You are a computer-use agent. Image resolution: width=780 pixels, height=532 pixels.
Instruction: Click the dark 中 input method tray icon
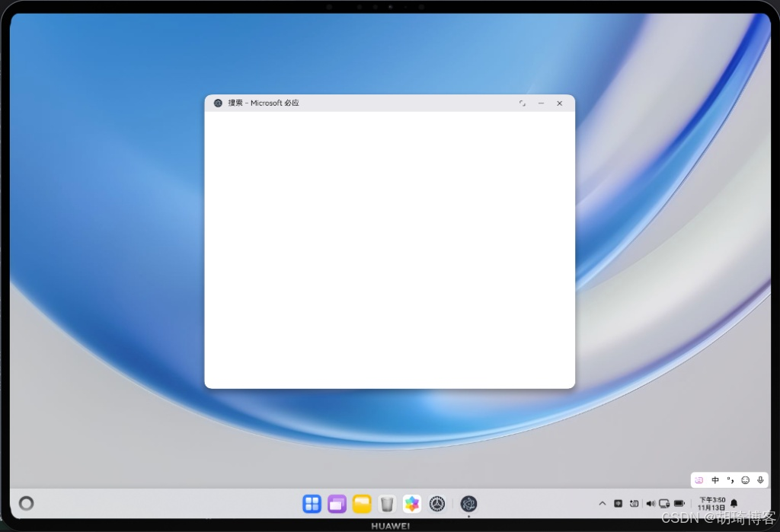(618, 504)
